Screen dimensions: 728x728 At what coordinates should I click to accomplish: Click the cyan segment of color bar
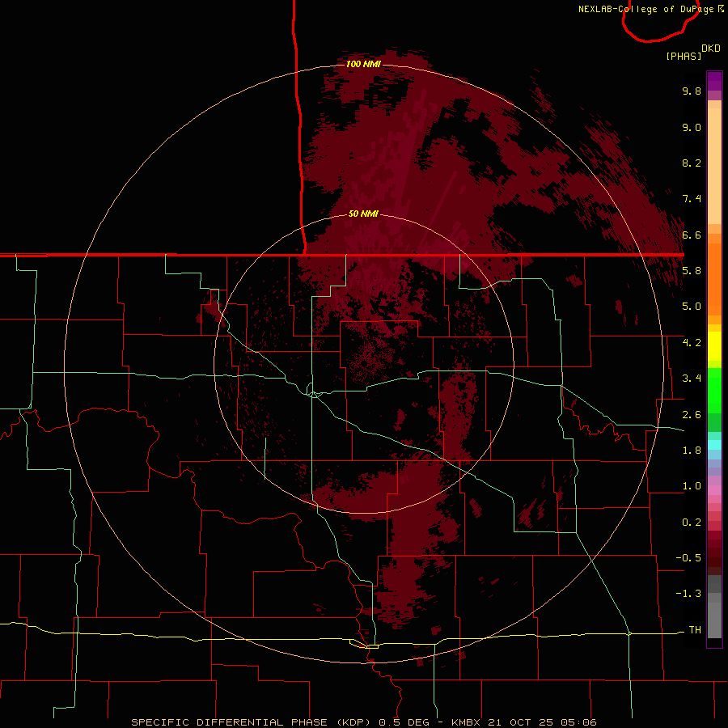(714, 445)
